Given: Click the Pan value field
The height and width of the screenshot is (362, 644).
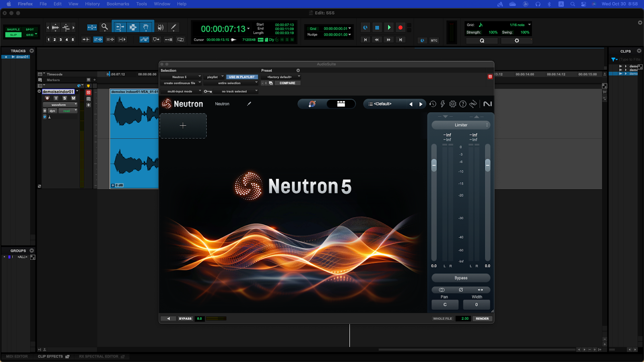Looking at the screenshot, I should click(x=445, y=304).
